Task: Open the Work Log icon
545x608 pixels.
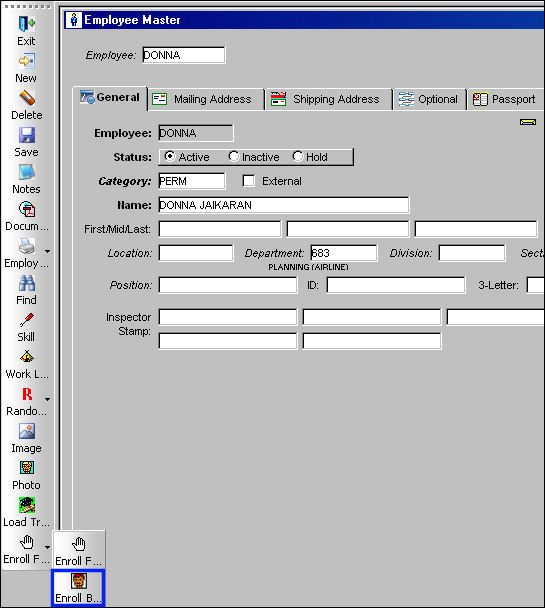Action: 26,357
